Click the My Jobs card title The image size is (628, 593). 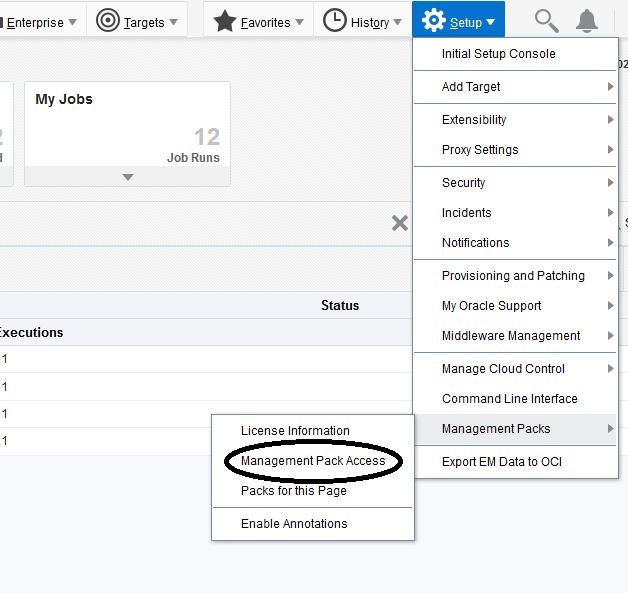[x=64, y=99]
